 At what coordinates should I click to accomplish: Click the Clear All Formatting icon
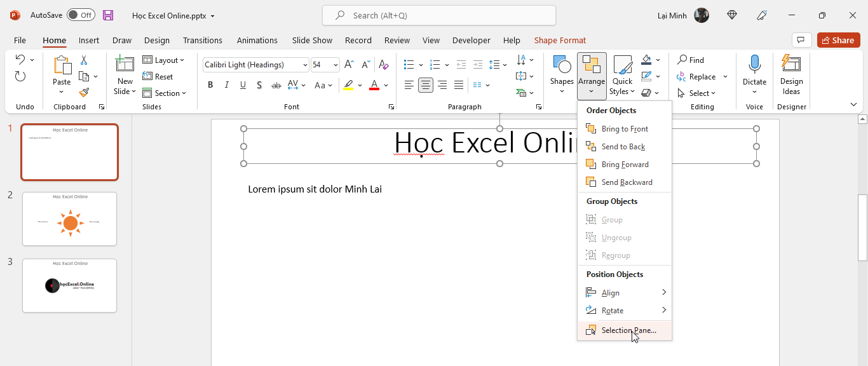tap(383, 64)
